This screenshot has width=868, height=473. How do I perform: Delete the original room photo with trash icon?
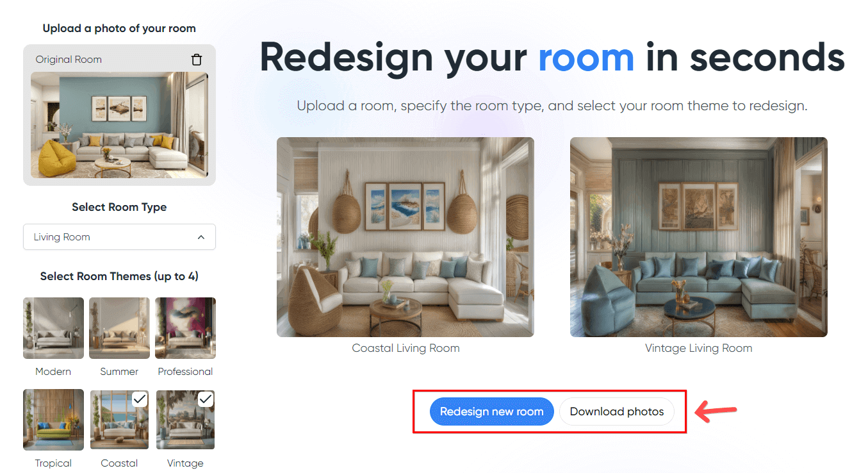pyautogui.click(x=197, y=60)
